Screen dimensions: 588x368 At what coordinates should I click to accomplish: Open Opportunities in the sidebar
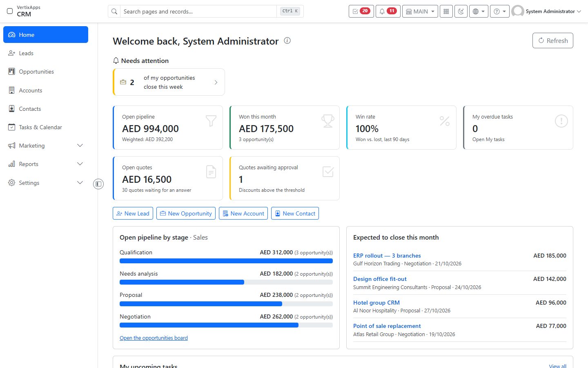(46, 72)
